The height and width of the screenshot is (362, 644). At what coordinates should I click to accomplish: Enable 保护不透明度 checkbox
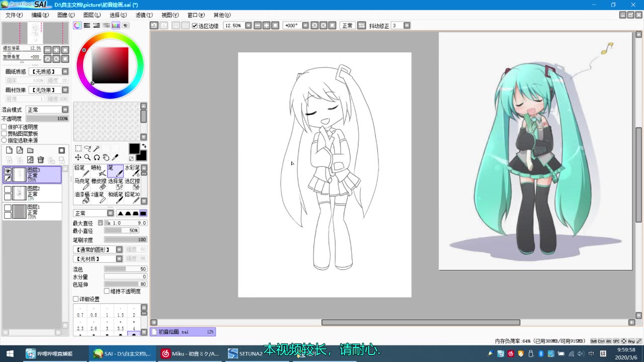tap(5, 127)
